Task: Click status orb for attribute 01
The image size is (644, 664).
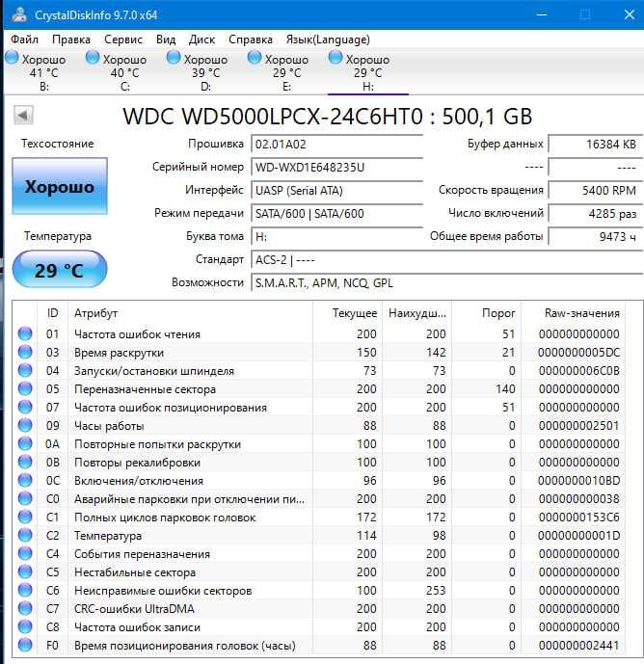Action: pyautogui.click(x=25, y=333)
